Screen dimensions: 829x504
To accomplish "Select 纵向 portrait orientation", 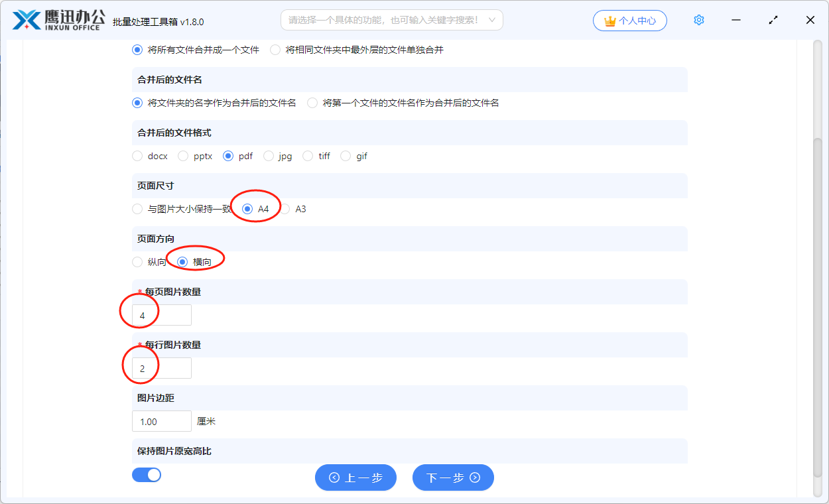I will pyautogui.click(x=149, y=262).
